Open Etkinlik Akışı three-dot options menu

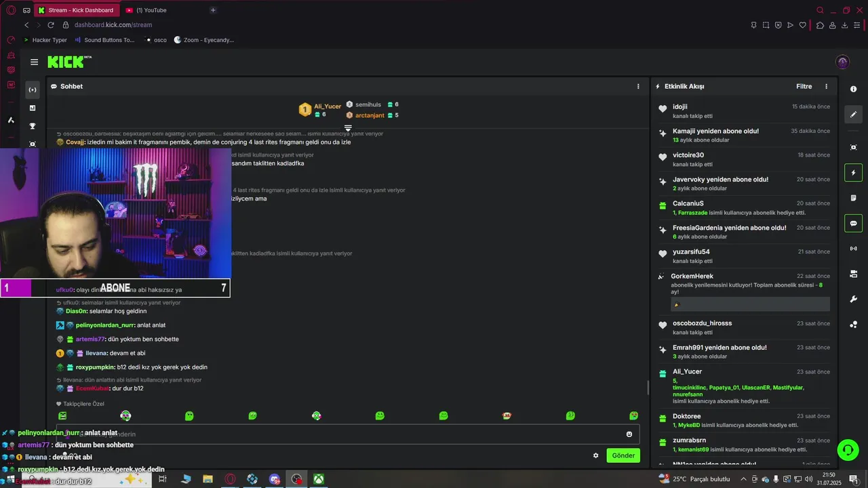point(826,86)
